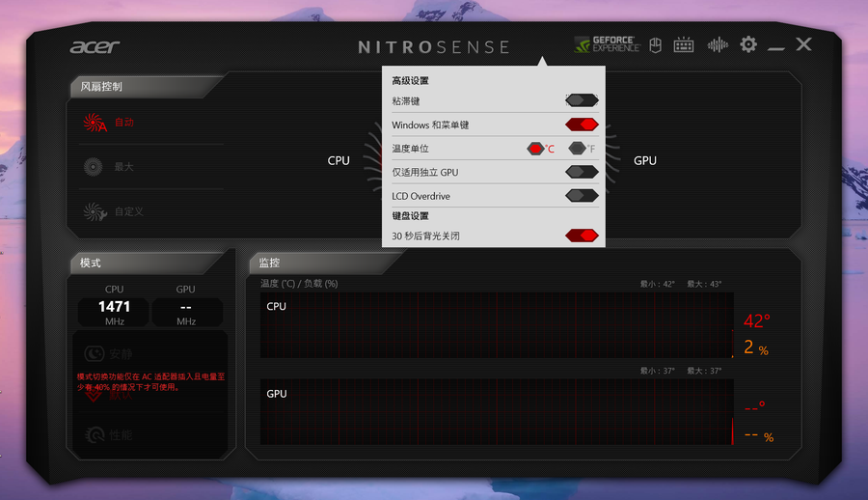The height and width of the screenshot is (500, 868).
Task: Turn off 30 秒后背光关闭 switch
Action: tap(582, 236)
